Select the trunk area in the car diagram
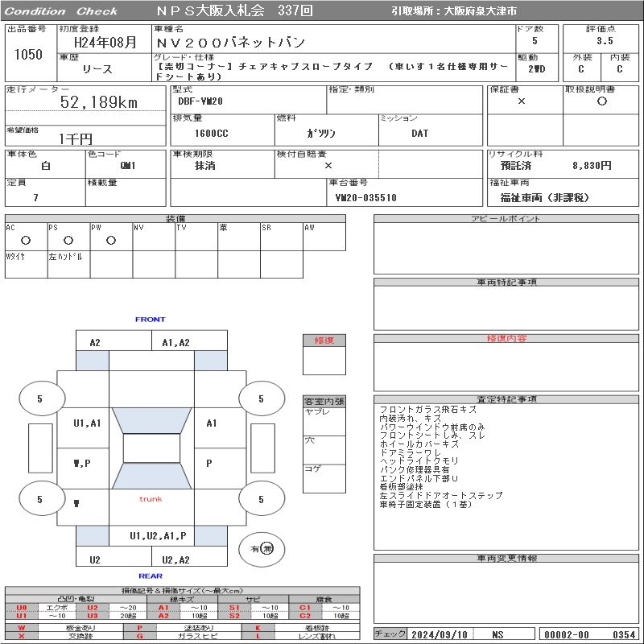This screenshot has height=644, width=644. (151, 499)
